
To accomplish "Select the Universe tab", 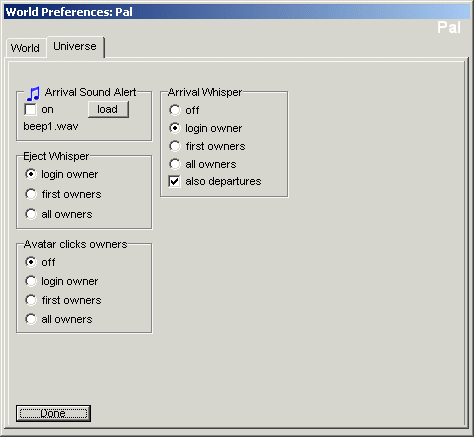I will coord(75,46).
